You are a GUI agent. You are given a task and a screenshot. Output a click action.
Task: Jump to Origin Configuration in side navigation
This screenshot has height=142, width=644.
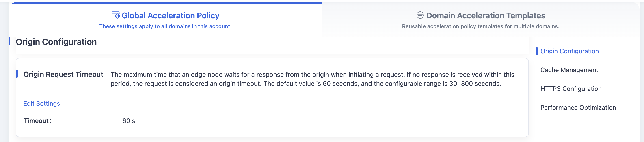[x=570, y=51]
